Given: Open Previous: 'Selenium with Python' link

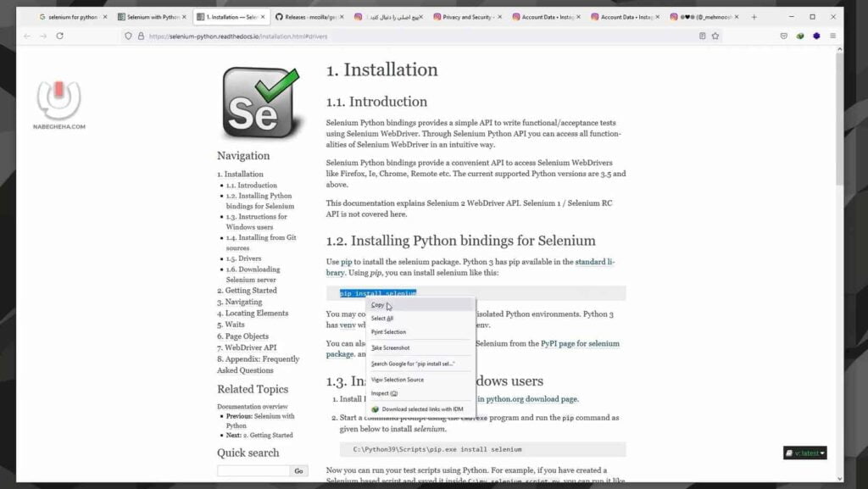Looking at the screenshot, I should pos(260,421).
